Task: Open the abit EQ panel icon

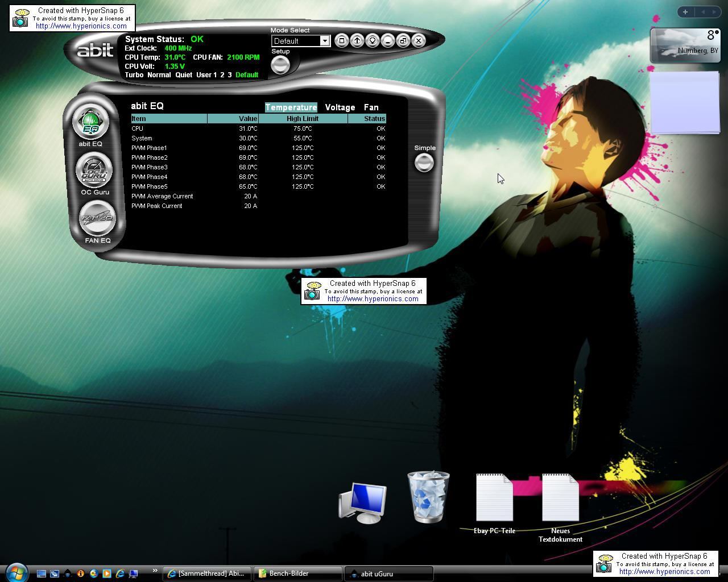Action: [90, 122]
